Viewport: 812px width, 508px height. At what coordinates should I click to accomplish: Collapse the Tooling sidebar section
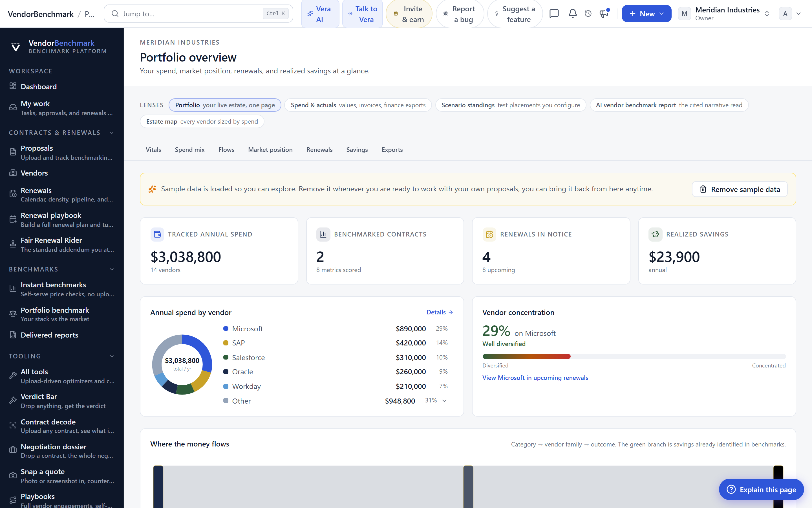click(112, 356)
